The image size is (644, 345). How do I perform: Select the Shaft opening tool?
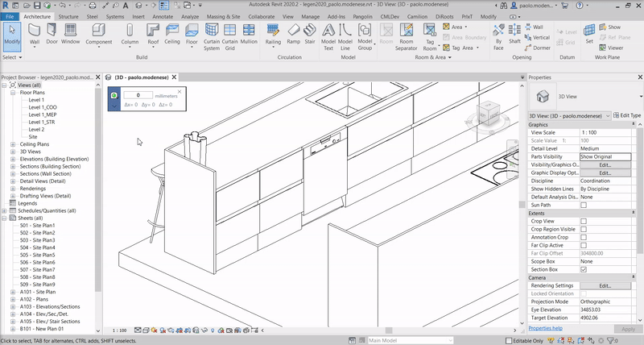515,32
